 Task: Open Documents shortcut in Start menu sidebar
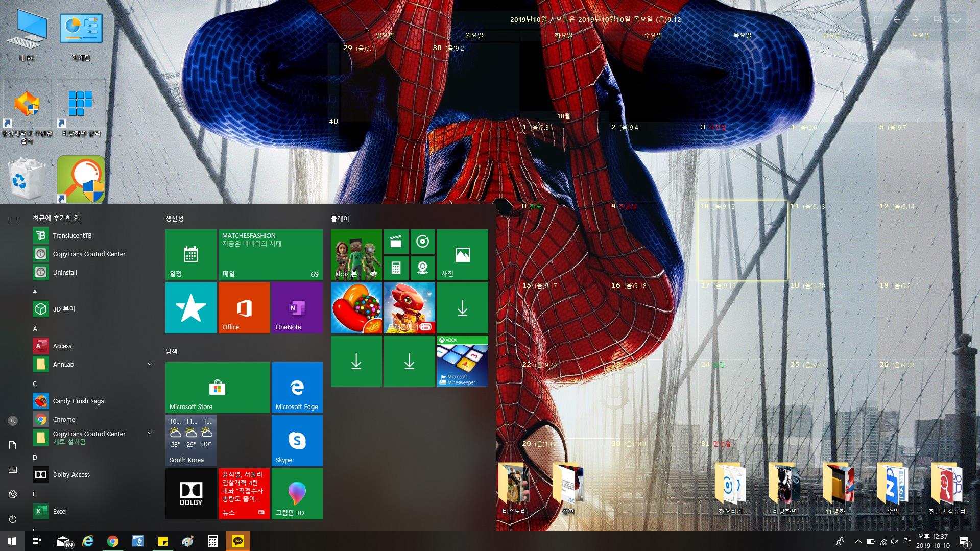[13, 445]
